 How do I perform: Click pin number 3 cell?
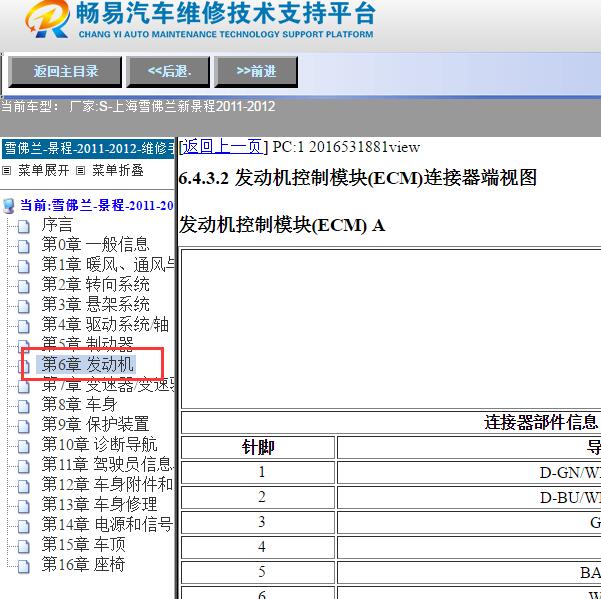258,522
